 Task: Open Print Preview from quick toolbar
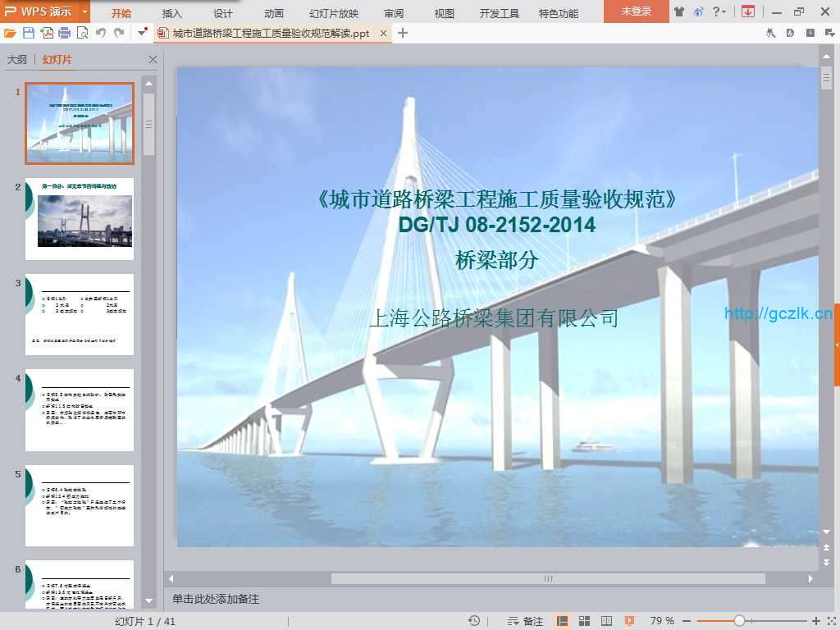point(82,33)
